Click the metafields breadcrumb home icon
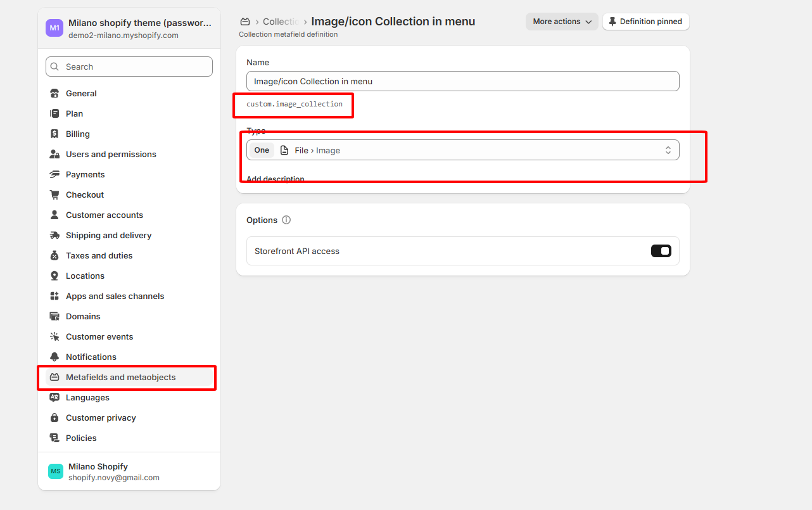 coord(245,22)
